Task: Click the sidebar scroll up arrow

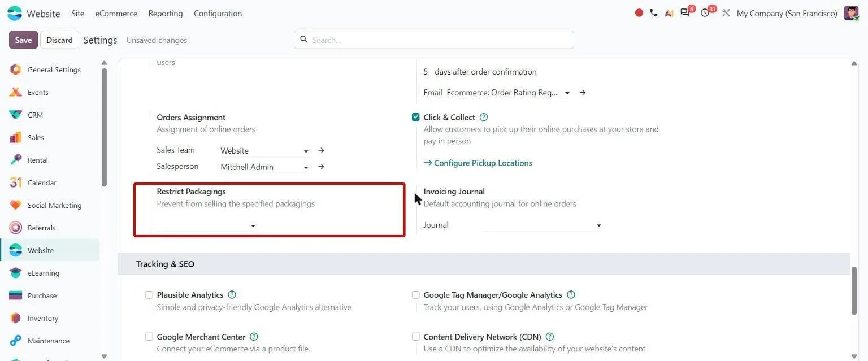Action: pyautogui.click(x=104, y=63)
